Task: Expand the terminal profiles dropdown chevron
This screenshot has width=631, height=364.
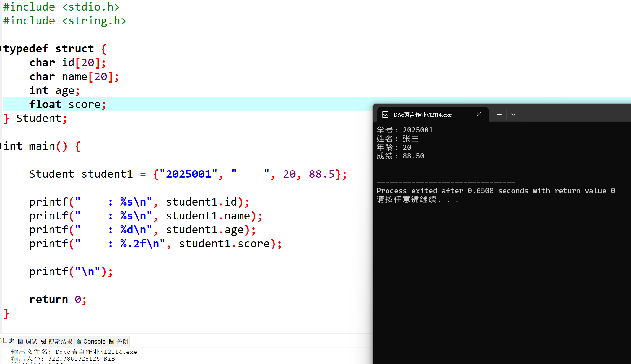Action: click(x=513, y=115)
